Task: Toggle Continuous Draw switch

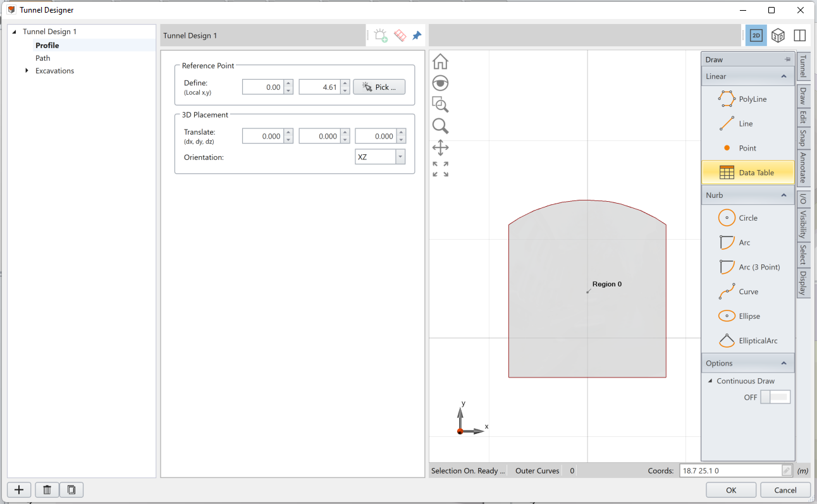Action: click(x=775, y=397)
